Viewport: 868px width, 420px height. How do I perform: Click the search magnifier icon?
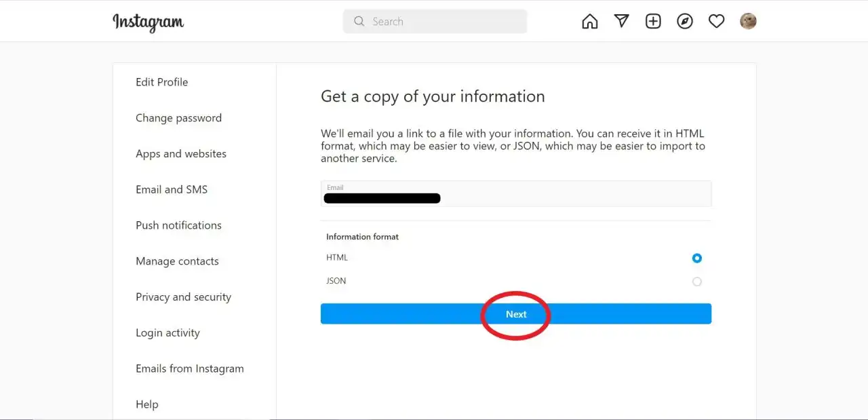[359, 22]
